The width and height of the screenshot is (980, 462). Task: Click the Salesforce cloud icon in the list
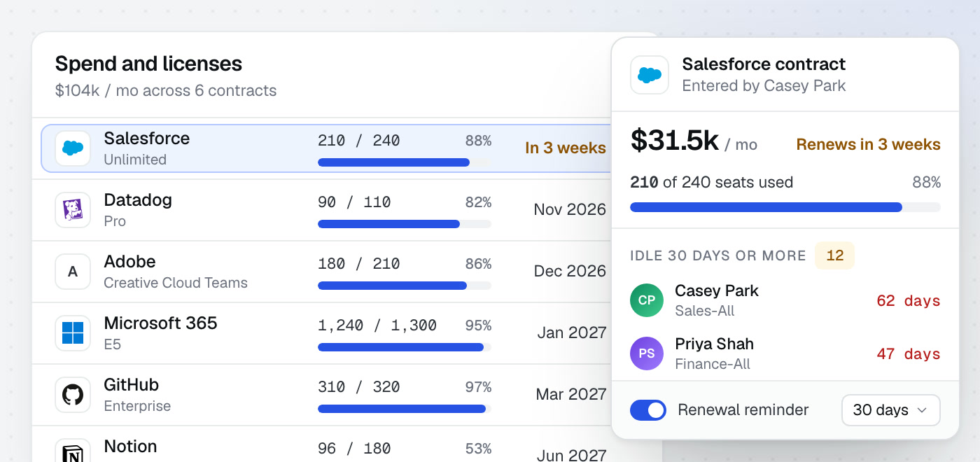(73, 148)
